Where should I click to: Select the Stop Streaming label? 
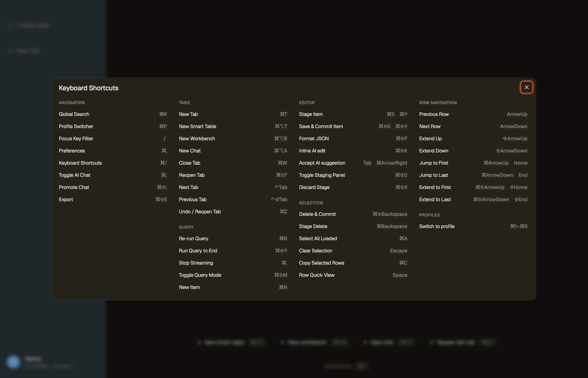[x=196, y=263]
